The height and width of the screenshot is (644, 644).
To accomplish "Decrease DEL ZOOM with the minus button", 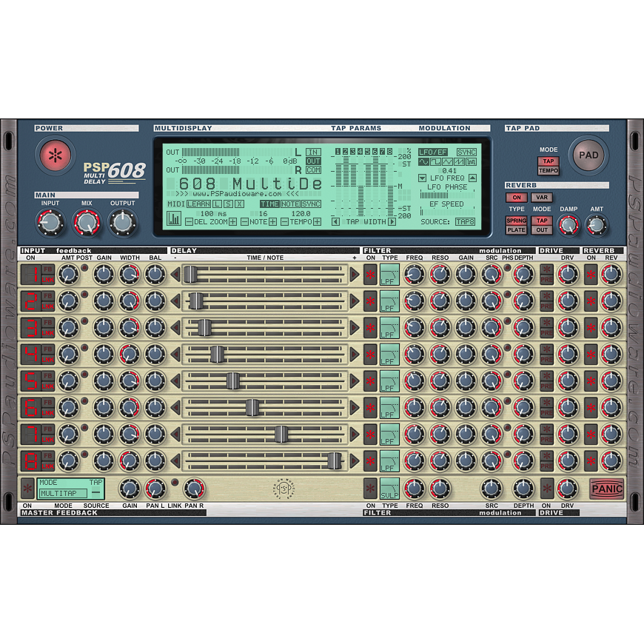I will click(189, 222).
